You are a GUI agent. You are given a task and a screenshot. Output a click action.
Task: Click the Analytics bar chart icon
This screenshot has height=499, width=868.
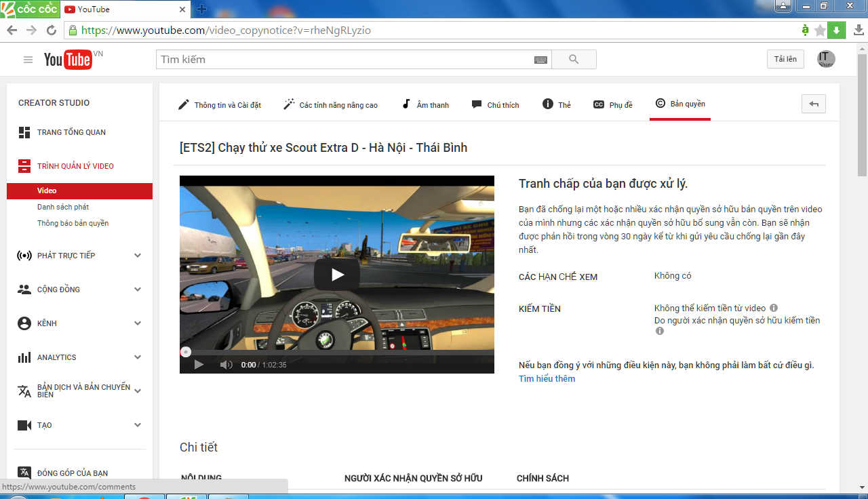click(x=24, y=357)
